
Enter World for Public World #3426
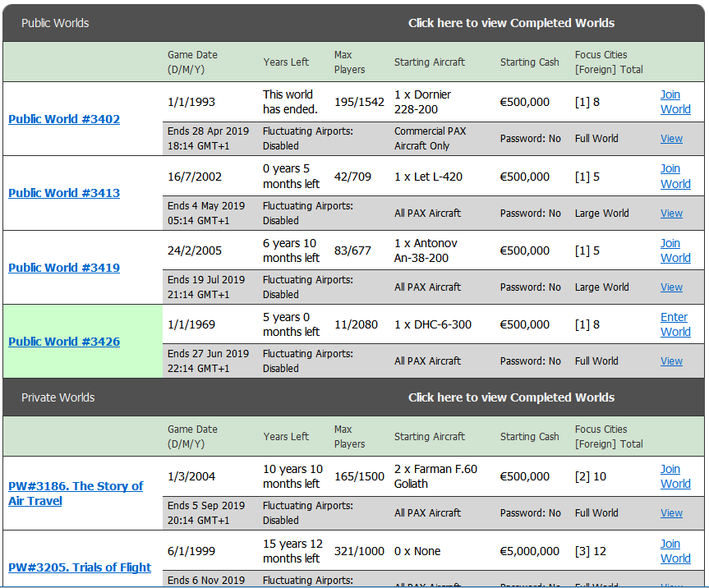[674, 324]
